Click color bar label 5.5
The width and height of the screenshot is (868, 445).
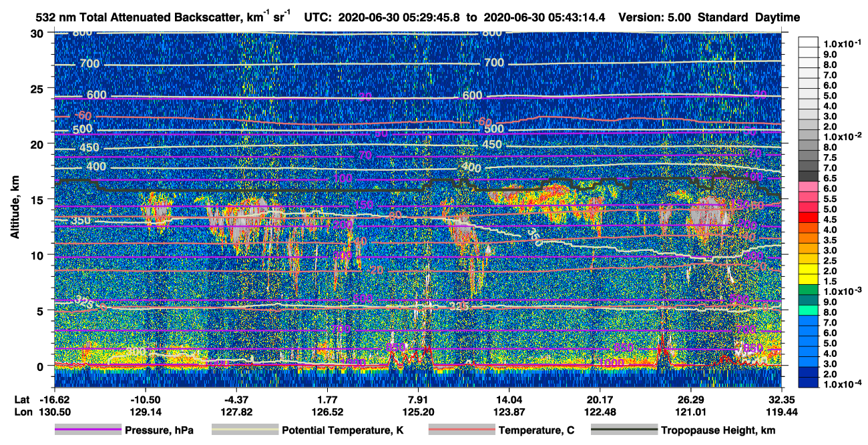(x=831, y=198)
